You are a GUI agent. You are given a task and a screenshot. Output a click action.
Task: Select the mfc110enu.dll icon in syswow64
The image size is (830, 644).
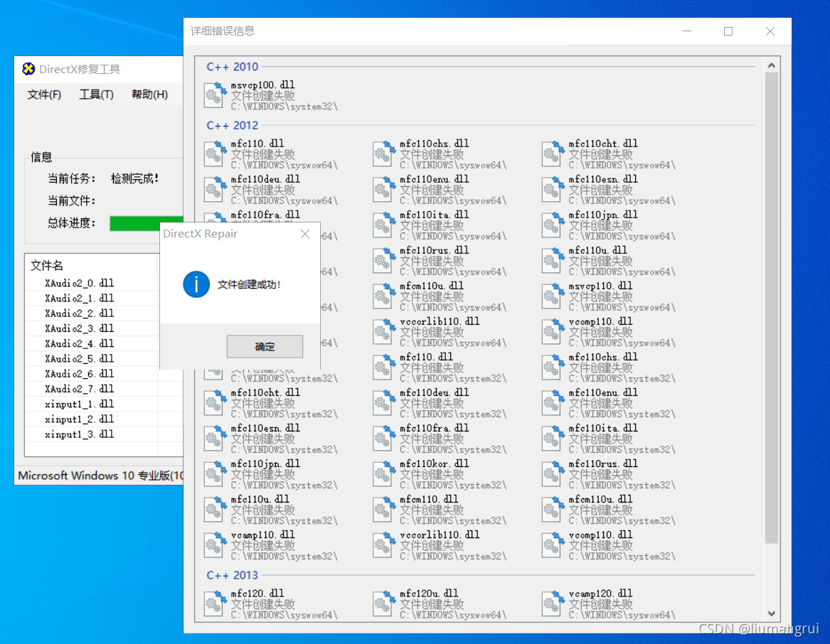click(x=384, y=190)
